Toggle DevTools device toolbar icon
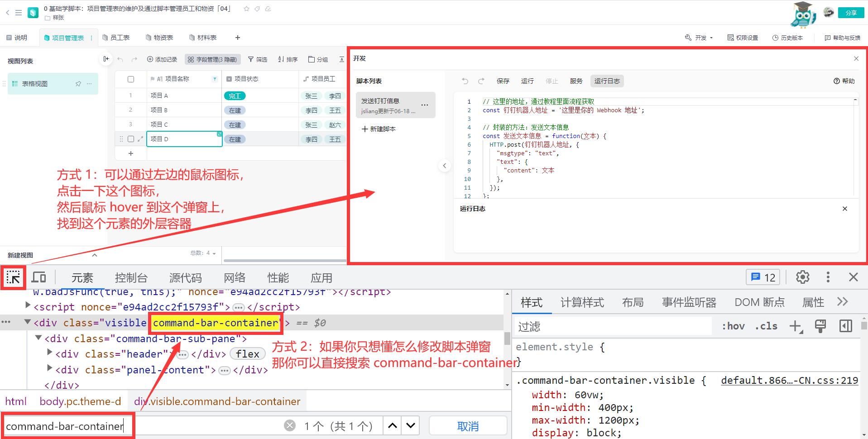This screenshot has width=868, height=439. tap(39, 277)
